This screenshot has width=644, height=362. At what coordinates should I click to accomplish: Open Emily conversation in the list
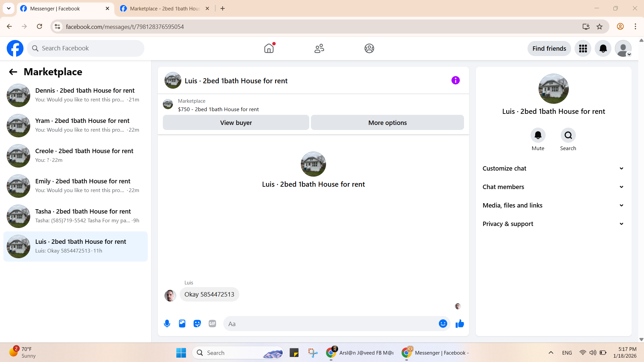pos(76,186)
